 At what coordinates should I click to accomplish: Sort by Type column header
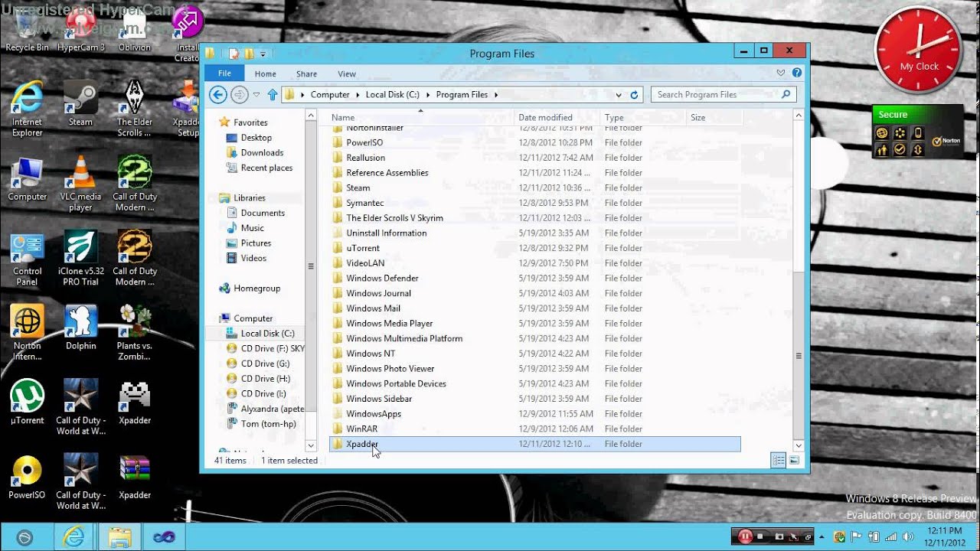(643, 117)
